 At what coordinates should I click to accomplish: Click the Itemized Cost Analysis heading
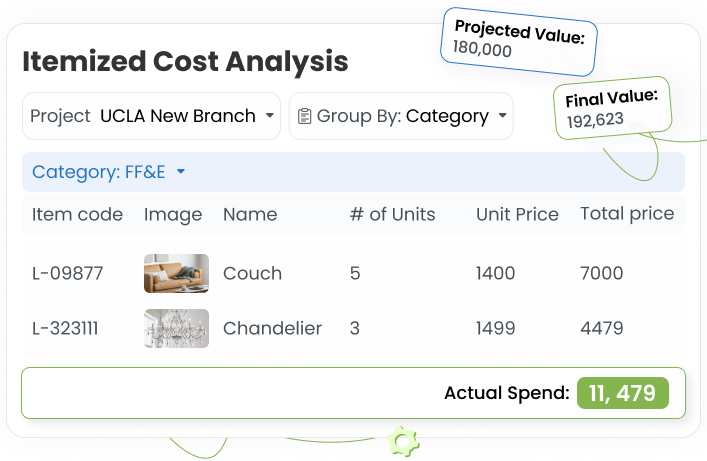tap(185, 61)
